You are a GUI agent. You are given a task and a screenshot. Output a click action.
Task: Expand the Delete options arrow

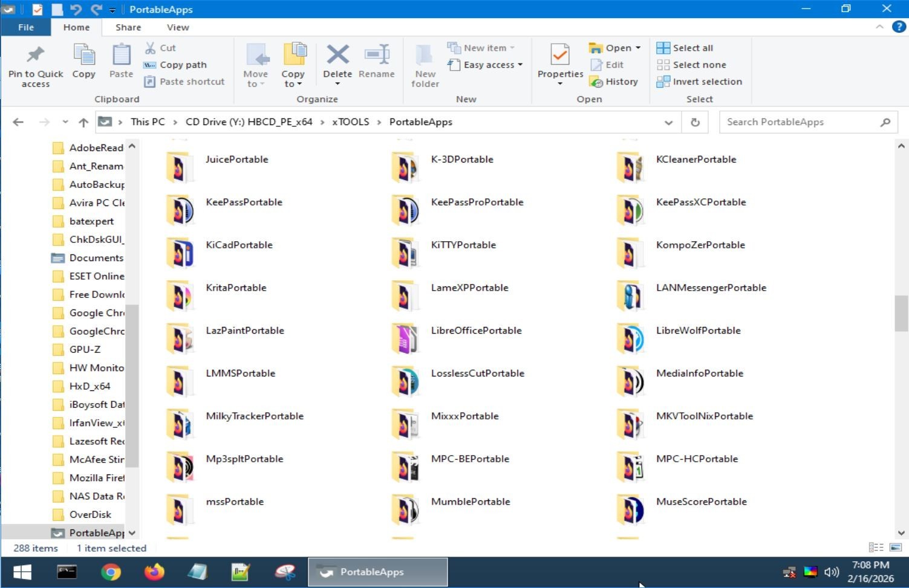coord(337,84)
